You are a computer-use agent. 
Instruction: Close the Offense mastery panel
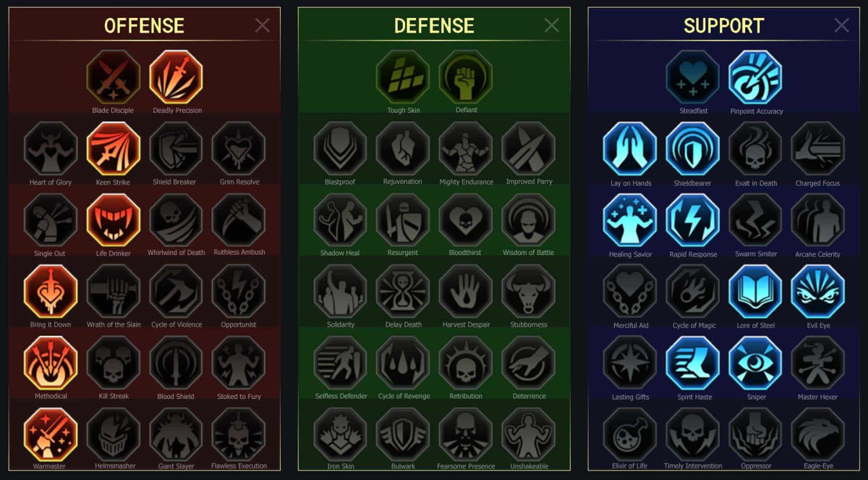263,25
